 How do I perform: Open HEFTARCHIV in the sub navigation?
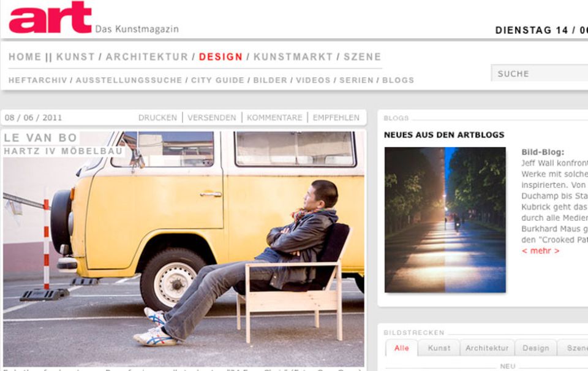(37, 80)
